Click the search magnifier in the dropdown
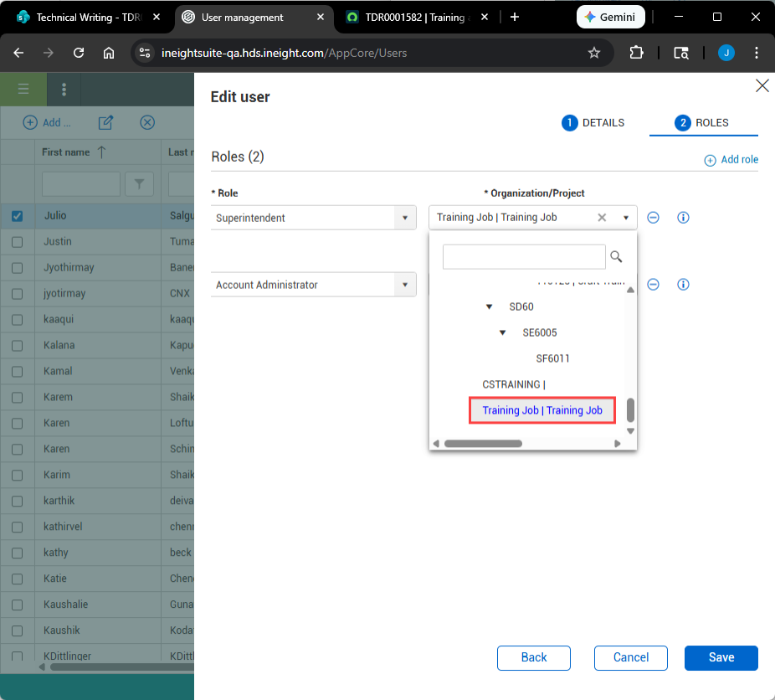Image resolution: width=775 pixels, height=700 pixels. tap(617, 257)
